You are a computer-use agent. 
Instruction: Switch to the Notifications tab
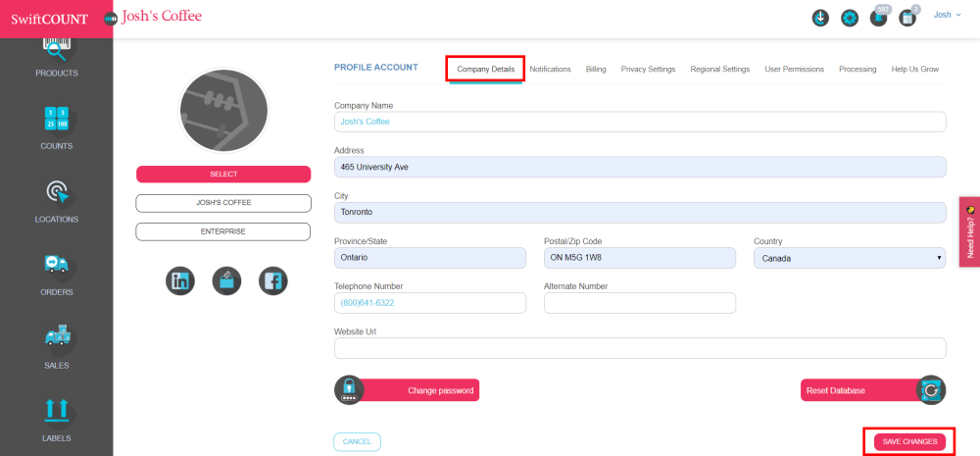tap(550, 70)
